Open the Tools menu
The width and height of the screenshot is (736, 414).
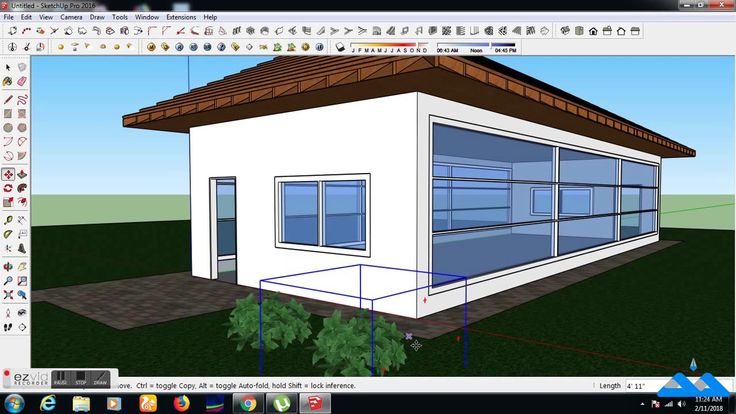click(x=120, y=17)
